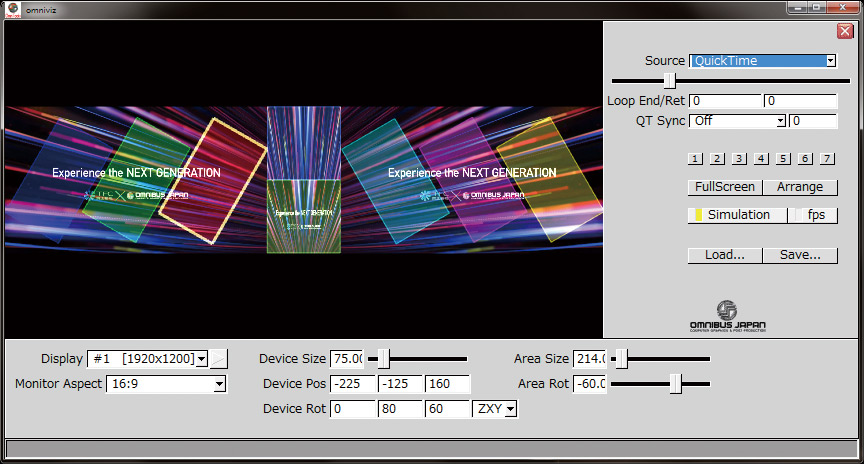This screenshot has height=464, width=864.
Task: Select preset button 7
Action: (x=827, y=159)
